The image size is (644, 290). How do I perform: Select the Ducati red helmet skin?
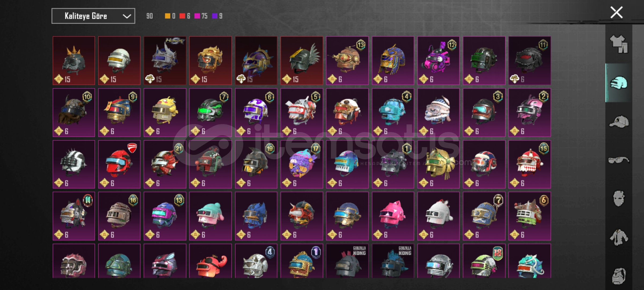point(119,164)
